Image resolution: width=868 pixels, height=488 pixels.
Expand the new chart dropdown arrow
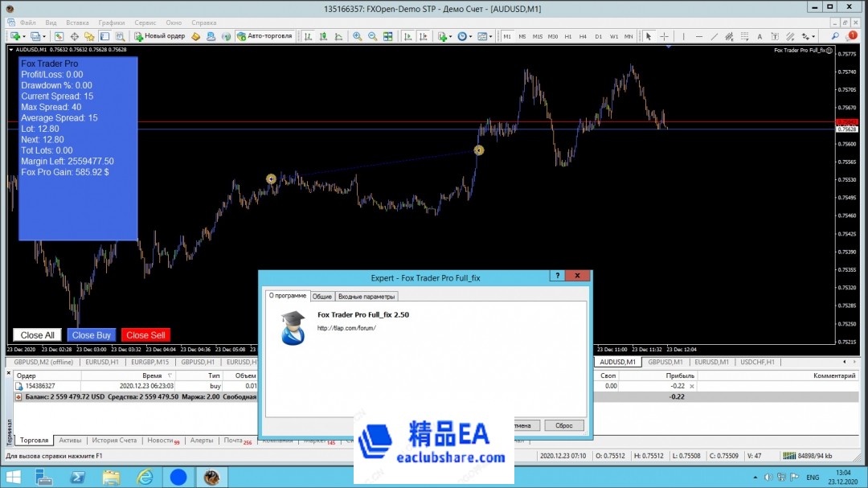coord(24,36)
